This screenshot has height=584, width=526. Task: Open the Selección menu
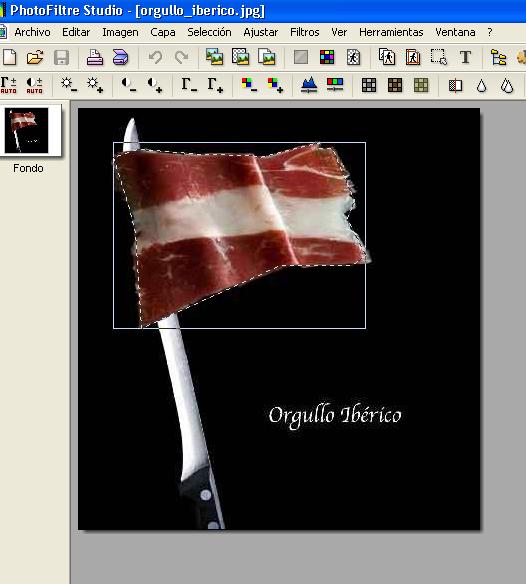click(209, 32)
